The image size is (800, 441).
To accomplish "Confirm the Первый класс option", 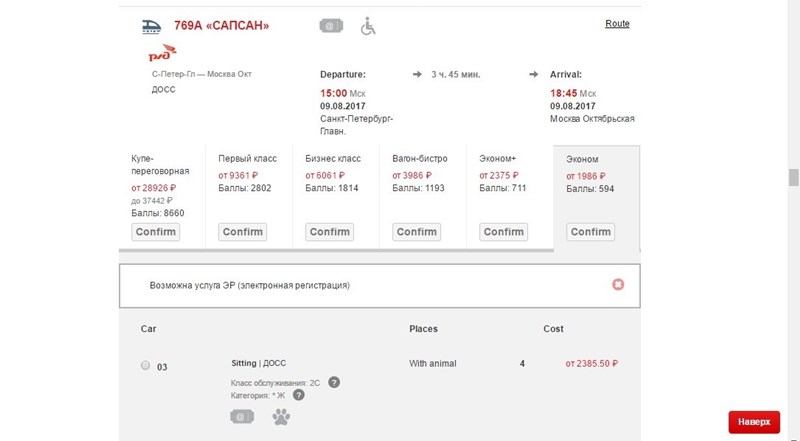I will coord(242,232).
